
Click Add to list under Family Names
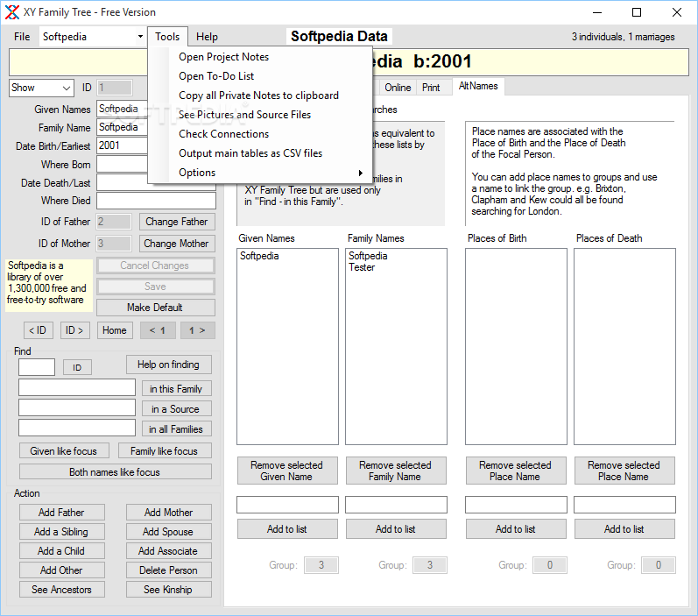pos(396,528)
